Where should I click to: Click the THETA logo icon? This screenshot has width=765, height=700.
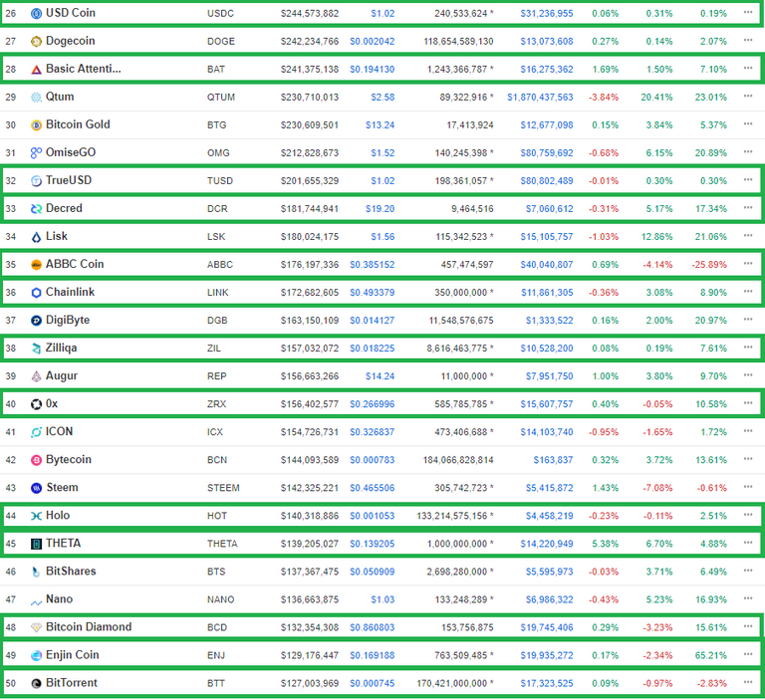36,544
